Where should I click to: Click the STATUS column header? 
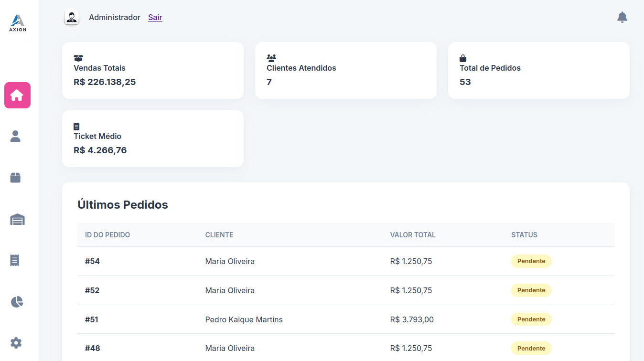click(x=524, y=234)
